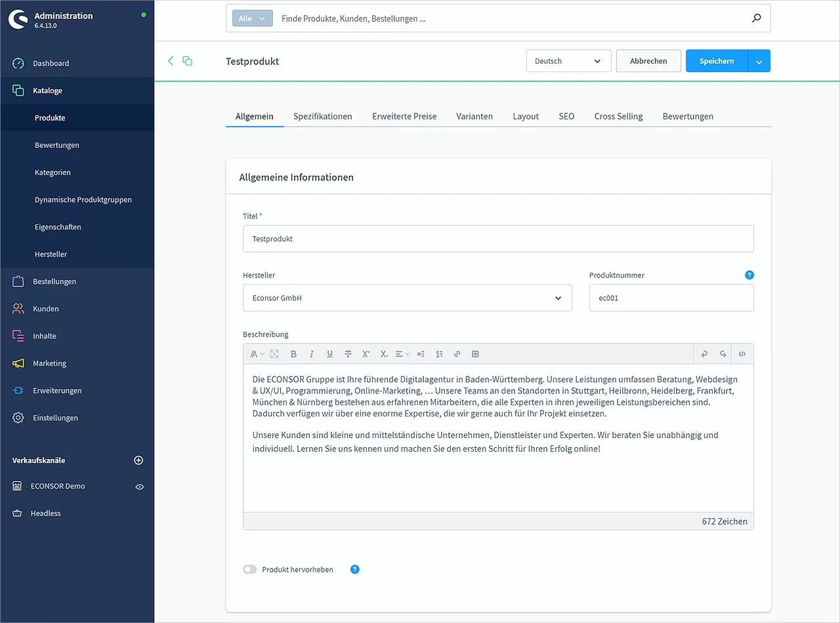This screenshot has width=840, height=623.
Task: Expand the Alle search filter dropdown
Action: click(252, 18)
